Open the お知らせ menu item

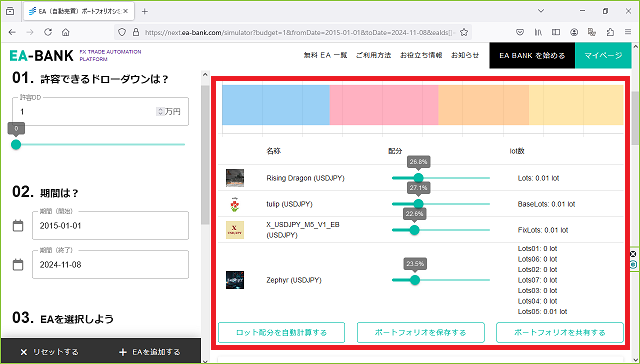465,55
